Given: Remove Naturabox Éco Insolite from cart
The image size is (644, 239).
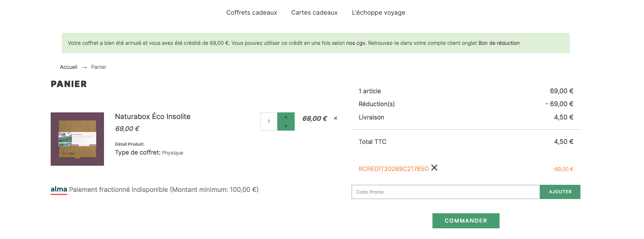Looking at the screenshot, I should click(x=336, y=119).
